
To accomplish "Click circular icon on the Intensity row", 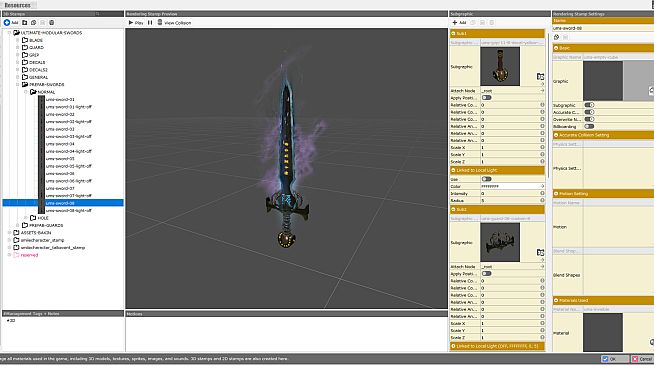I will pos(542,193).
